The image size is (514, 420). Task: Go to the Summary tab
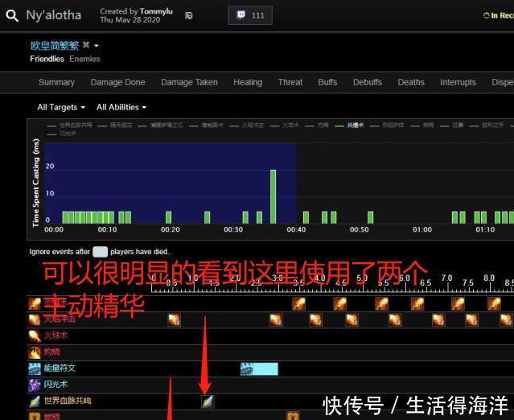57,82
